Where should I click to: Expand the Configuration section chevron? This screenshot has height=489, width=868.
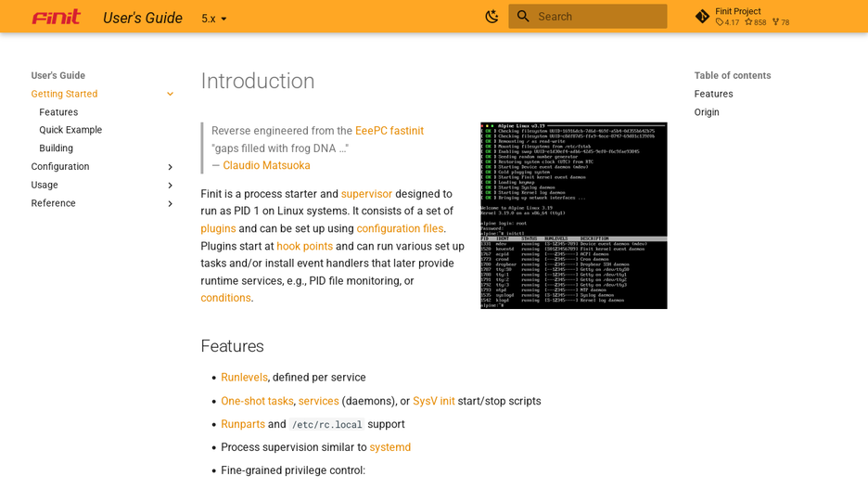tap(170, 167)
